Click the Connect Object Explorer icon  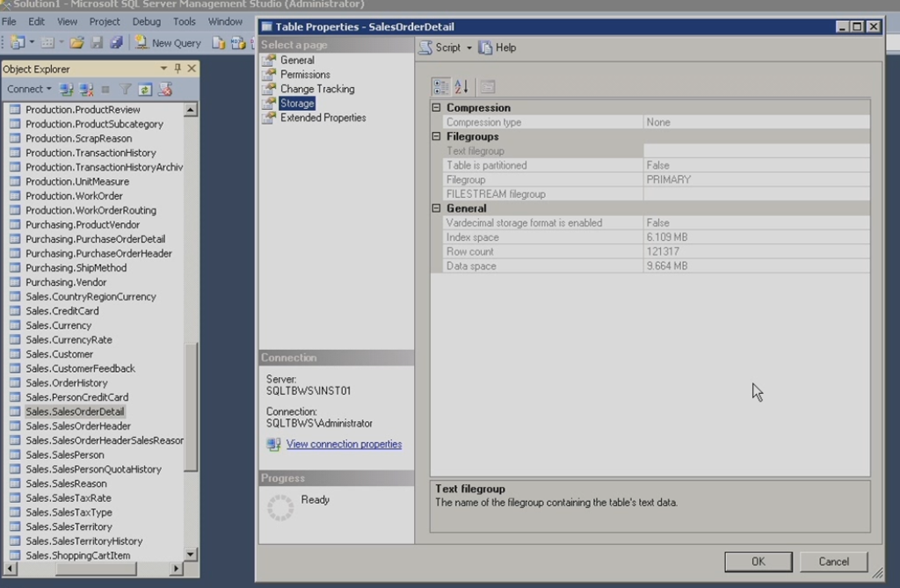(x=67, y=89)
